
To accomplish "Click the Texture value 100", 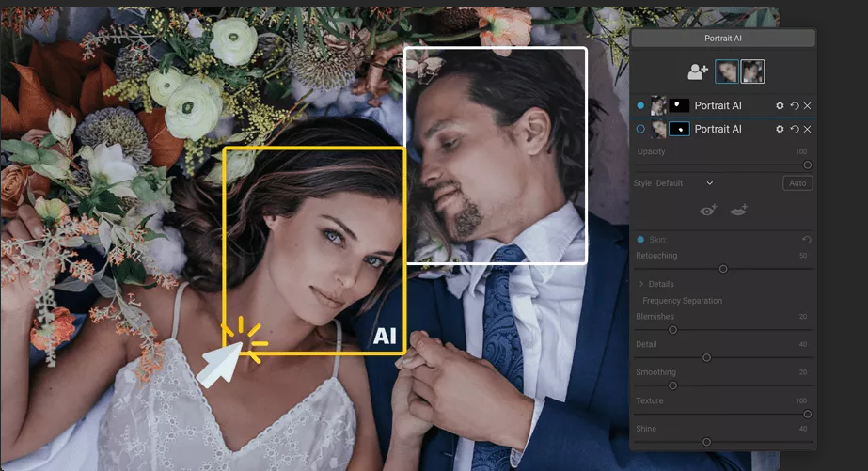I will [801, 400].
